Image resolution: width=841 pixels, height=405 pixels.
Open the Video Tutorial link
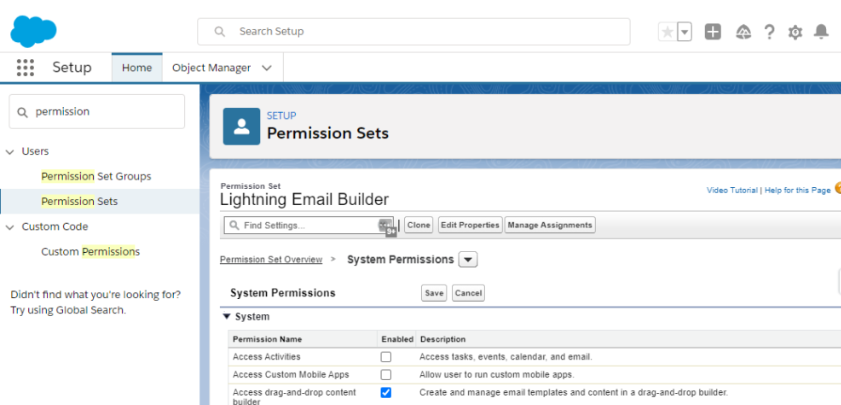(732, 190)
